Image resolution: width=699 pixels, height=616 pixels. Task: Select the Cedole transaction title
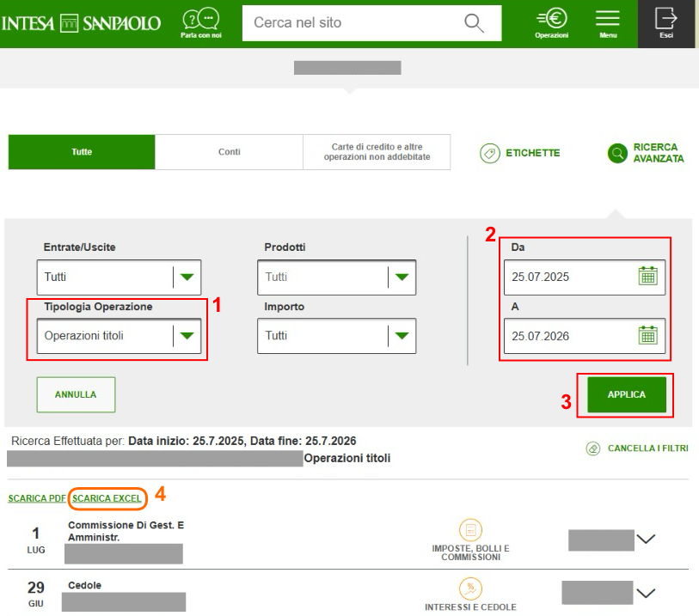[x=85, y=585]
